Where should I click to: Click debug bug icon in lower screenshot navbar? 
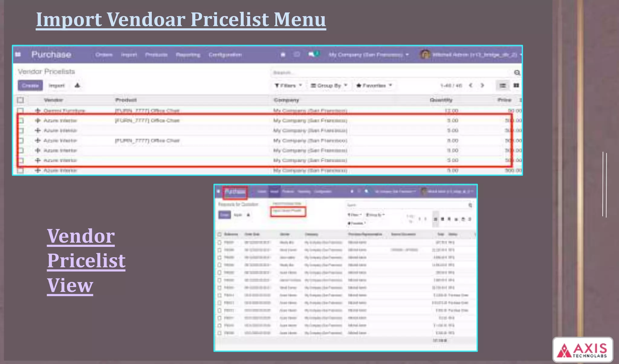[352, 192]
